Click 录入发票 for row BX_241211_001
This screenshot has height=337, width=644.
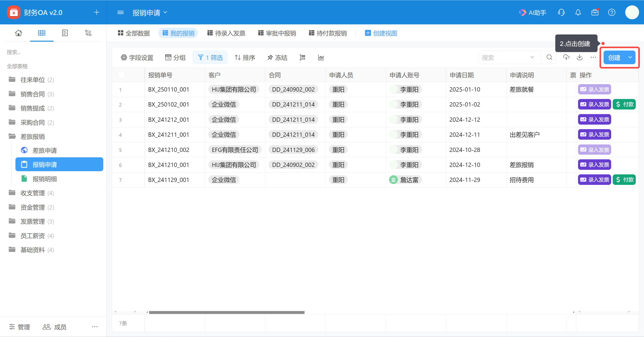point(595,135)
